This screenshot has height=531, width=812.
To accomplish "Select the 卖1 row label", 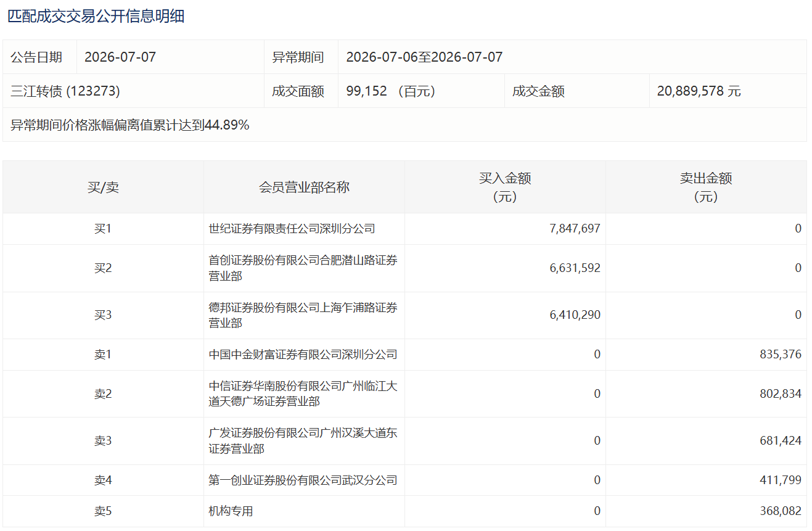I will point(103,355).
